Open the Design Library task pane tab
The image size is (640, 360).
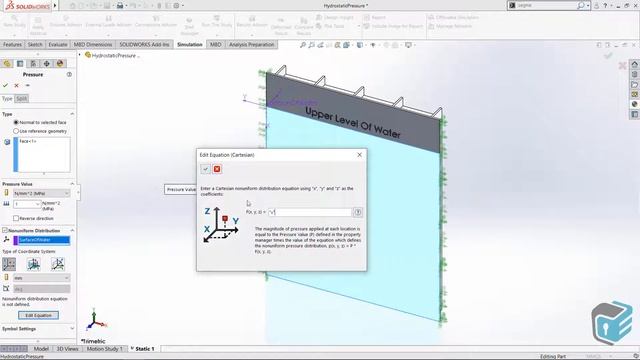pos(634,74)
